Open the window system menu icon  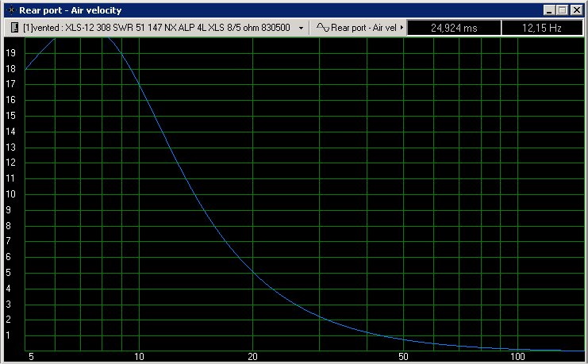click(12, 10)
